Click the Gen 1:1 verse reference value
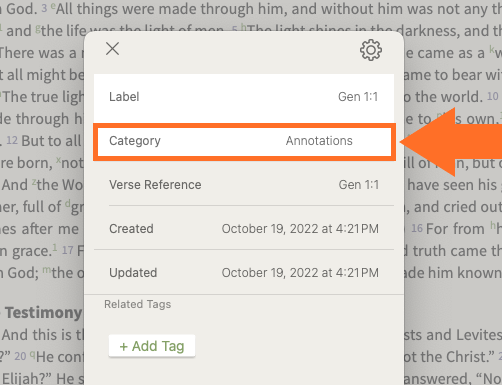The image size is (502, 385). pos(359,185)
